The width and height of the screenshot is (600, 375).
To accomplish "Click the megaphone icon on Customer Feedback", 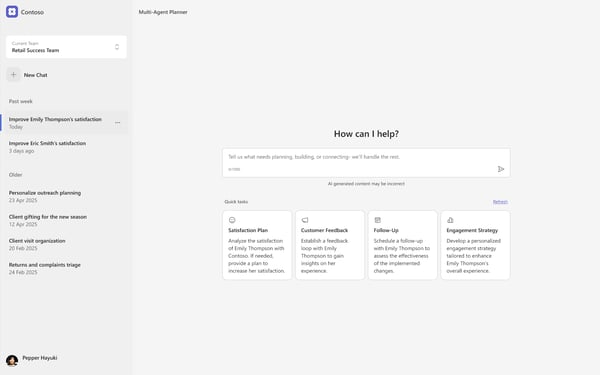I will [x=305, y=220].
